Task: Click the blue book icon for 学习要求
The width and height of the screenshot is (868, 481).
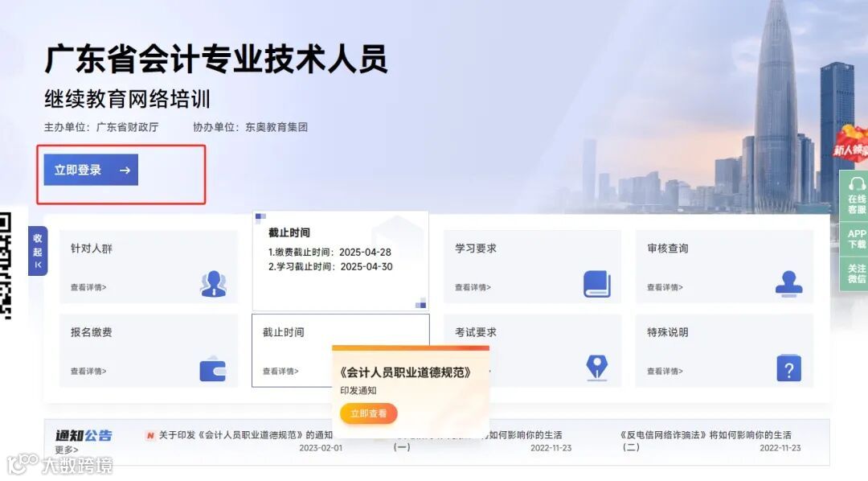Action: click(x=596, y=284)
